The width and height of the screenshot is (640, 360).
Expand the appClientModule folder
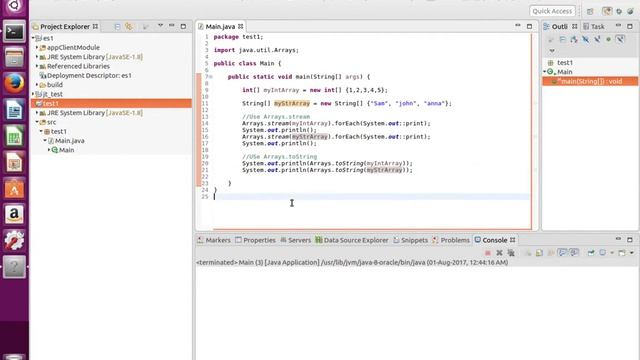37,47
